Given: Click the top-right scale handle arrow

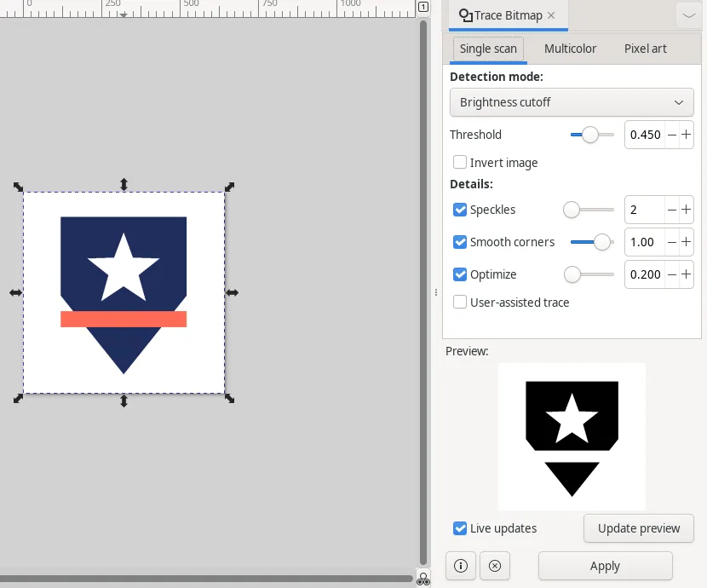Looking at the screenshot, I should [x=229, y=187].
